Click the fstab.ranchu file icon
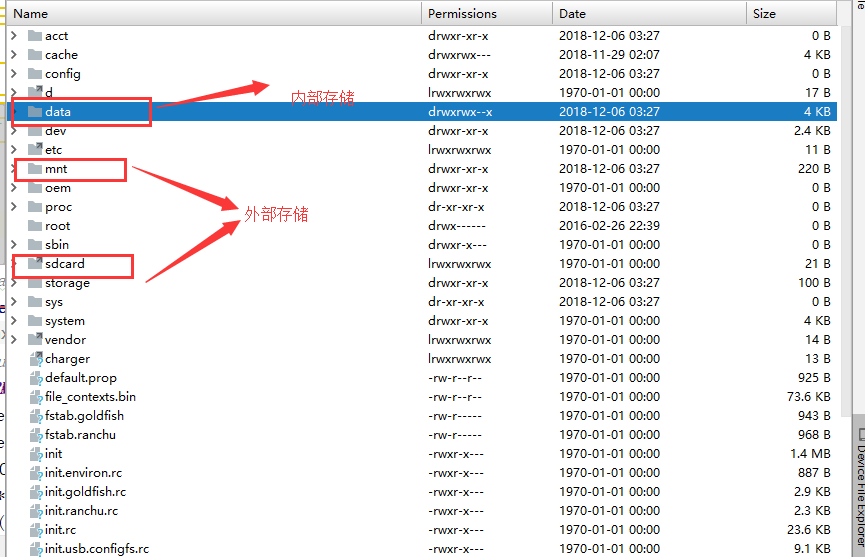Viewport: 865px width, 557px height. 36,435
